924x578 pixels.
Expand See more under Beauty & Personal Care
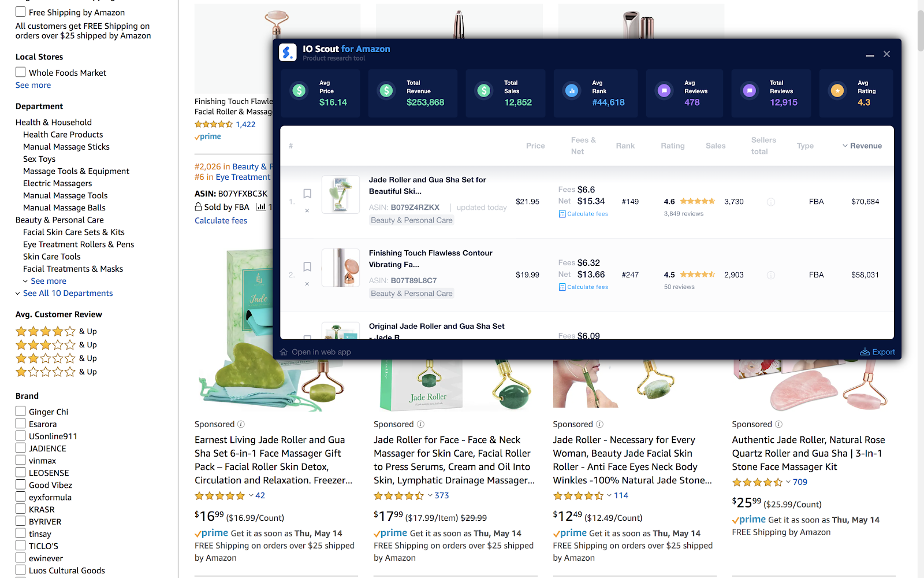point(48,281)
